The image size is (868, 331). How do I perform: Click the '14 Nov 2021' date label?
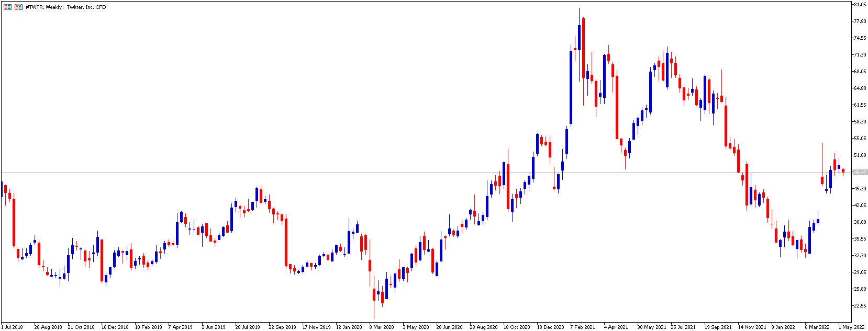(x=751, y=327)
